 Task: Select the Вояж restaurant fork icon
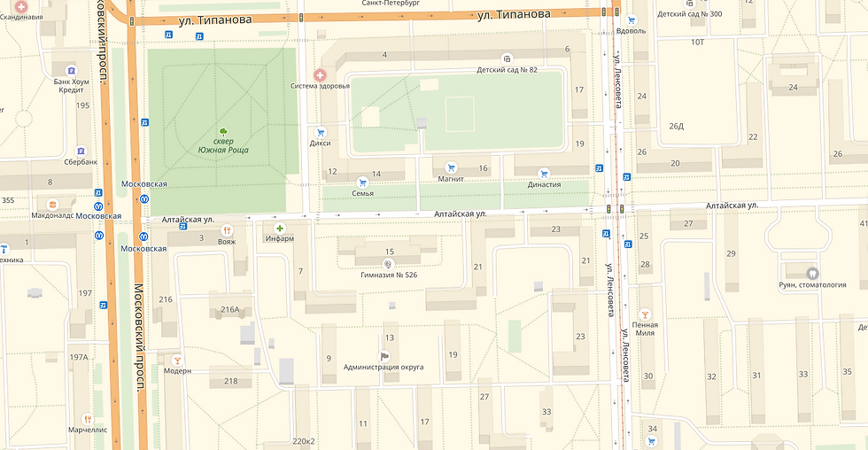coord(227,231)
